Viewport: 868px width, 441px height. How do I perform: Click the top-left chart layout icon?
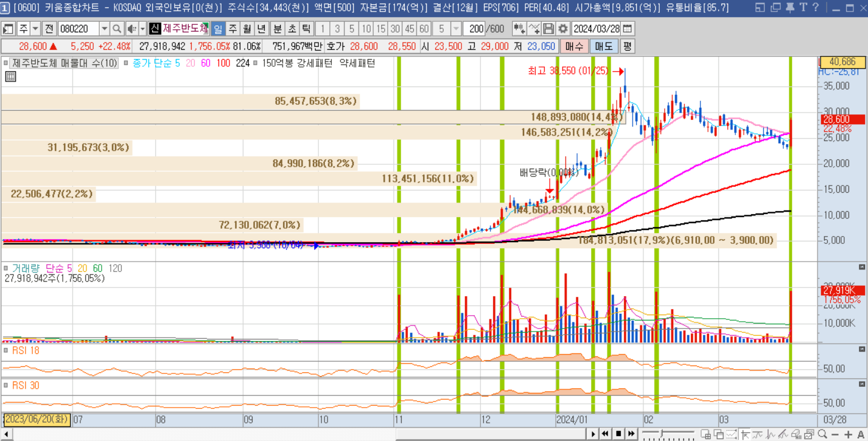[9, 29]
